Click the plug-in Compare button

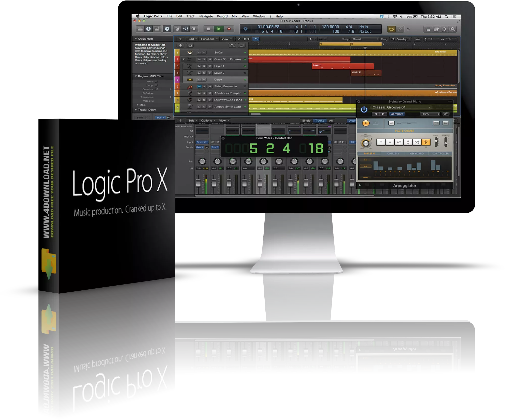tap(397, 114)
